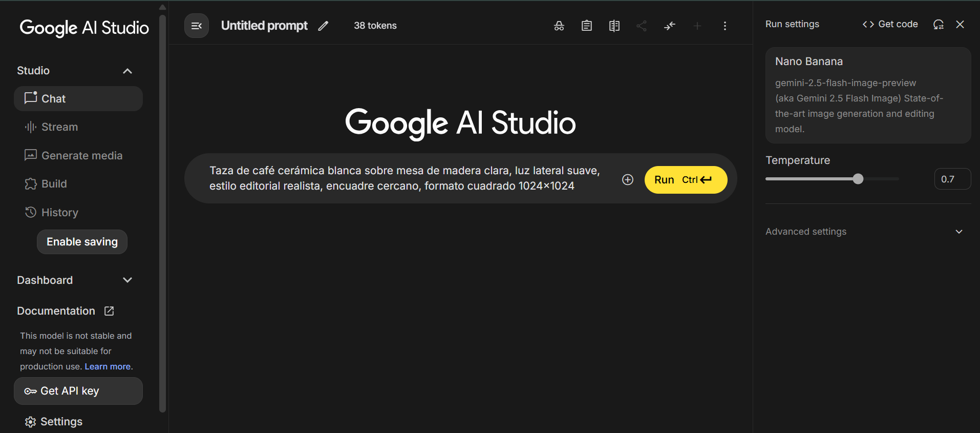Click the 38 tokens counter
Screen dimensions: 980x433
click(x=375, y=26)
